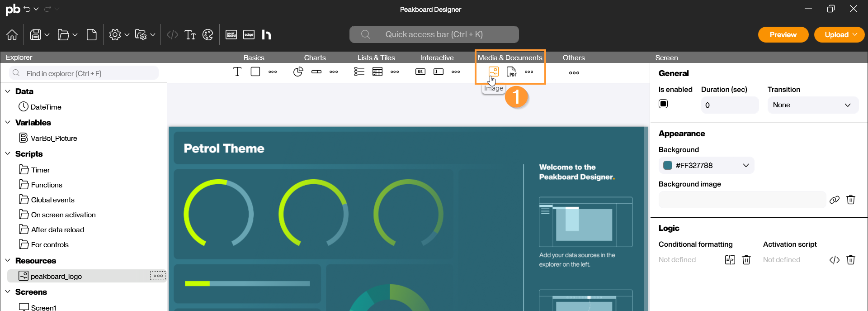Delete the background image with trash icon
Viewport: 868px width, 311px height.
pyautogui.click(x=850, y=200)
